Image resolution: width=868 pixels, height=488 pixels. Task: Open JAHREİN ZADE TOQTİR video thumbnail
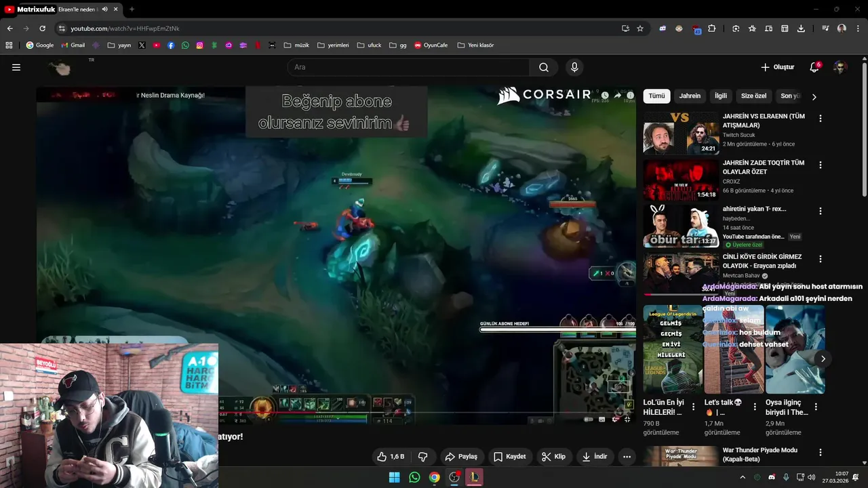click(681, 180)
